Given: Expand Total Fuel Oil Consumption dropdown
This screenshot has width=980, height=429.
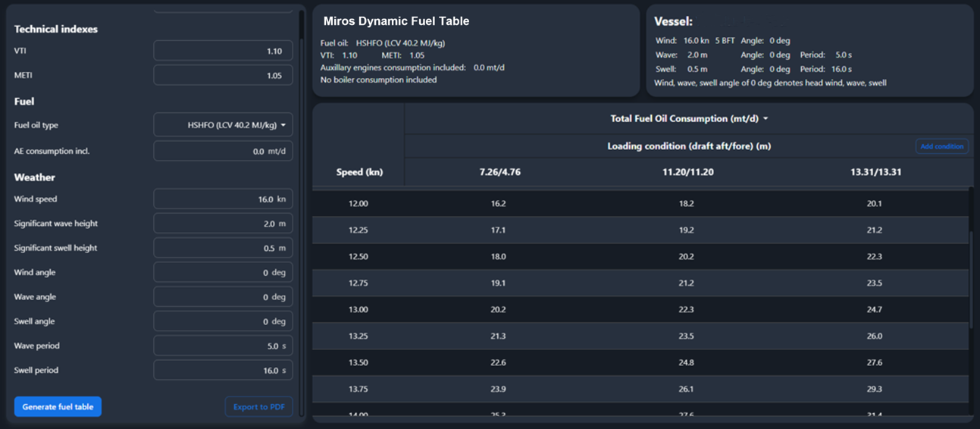Looking at the screenshot, I should click(x=689, y=119).
